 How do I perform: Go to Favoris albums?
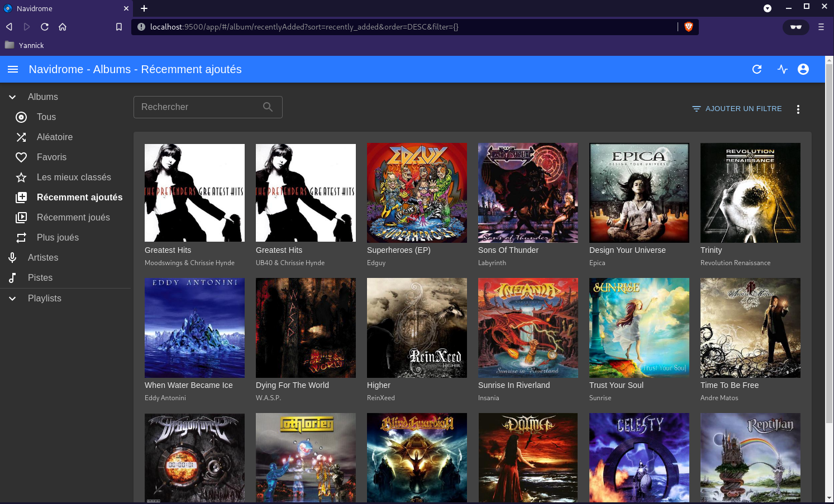[x=51, y=157]
